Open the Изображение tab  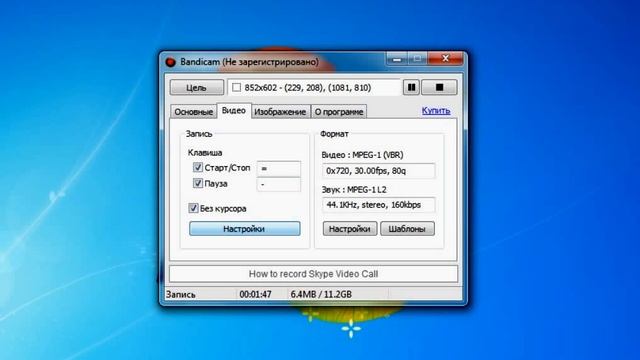pos(280,111)
